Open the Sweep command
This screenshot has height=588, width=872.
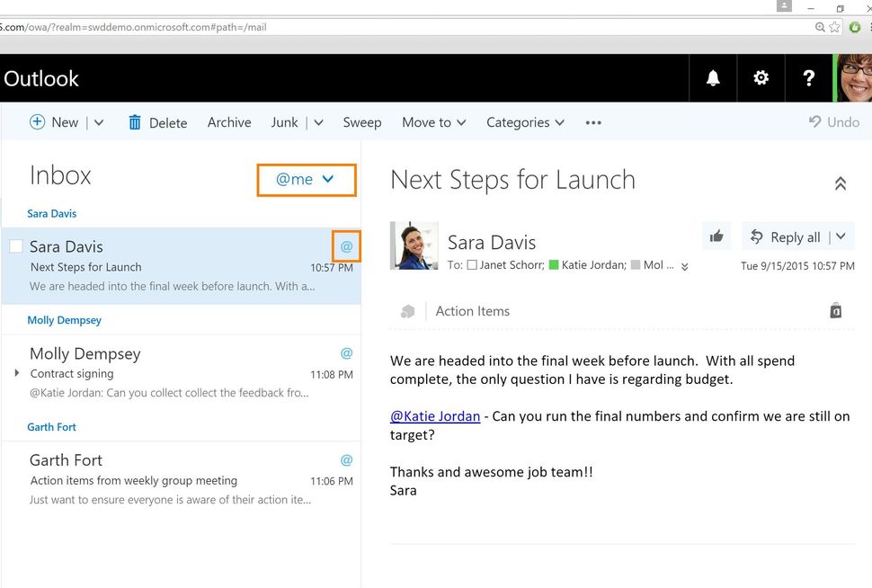pyautogui.click(x=361, y=122)
